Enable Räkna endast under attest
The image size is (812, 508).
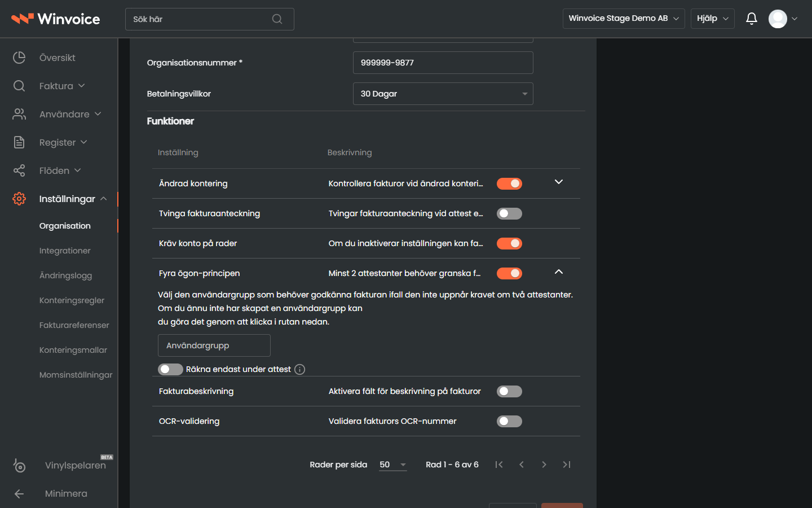(x=170, y=369)
